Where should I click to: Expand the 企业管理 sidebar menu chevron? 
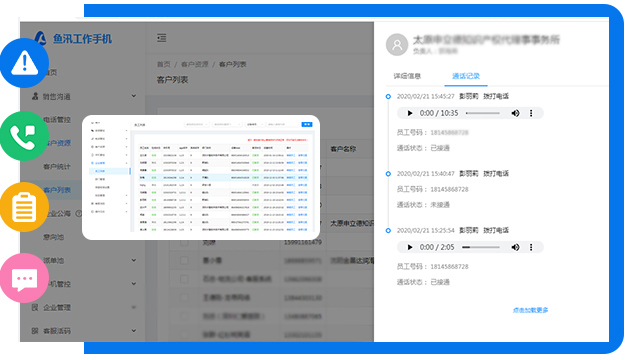point(134,307)
